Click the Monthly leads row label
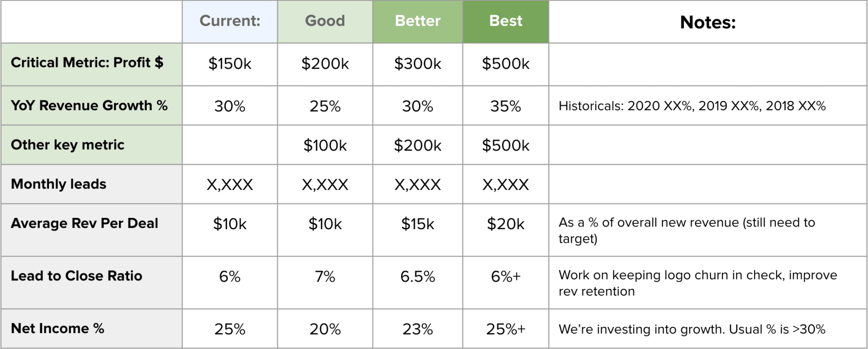 point(59,184)
